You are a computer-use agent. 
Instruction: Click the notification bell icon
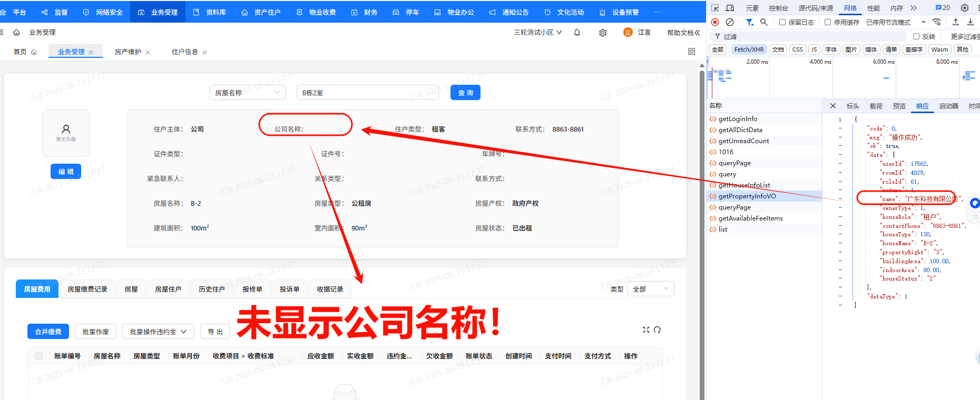tap(577, 33)
